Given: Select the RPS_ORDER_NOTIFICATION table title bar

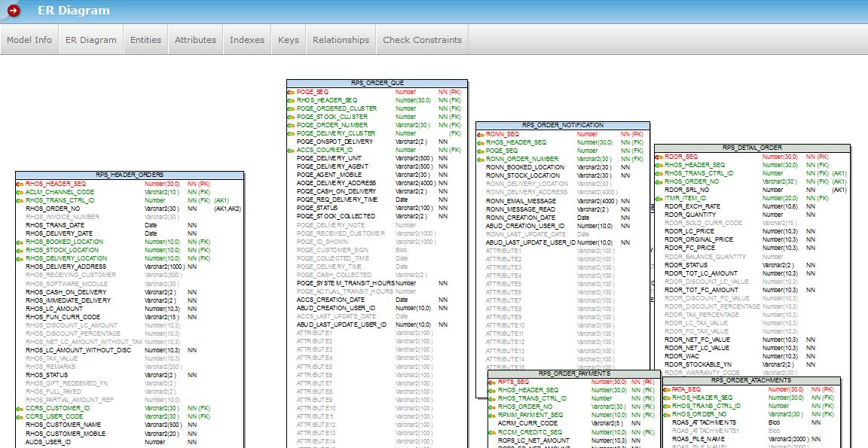Looking at the screenshot, I should [x=562, y=125].
